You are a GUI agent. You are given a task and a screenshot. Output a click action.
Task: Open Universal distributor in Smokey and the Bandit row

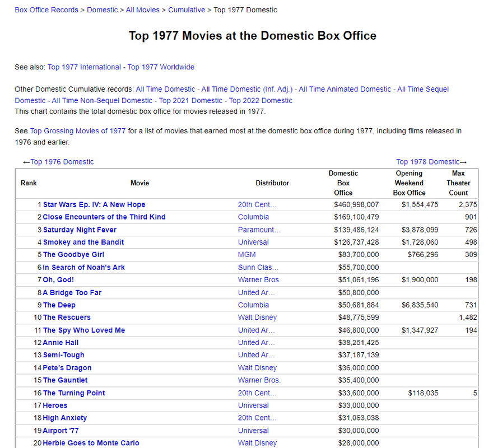coord(253,242)
